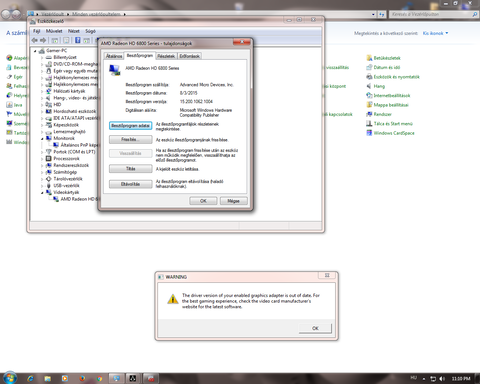The height and width of the screenshot is (384, 480).
Task: Click the Frissítés driver update button
Action: tap(130, 139)
